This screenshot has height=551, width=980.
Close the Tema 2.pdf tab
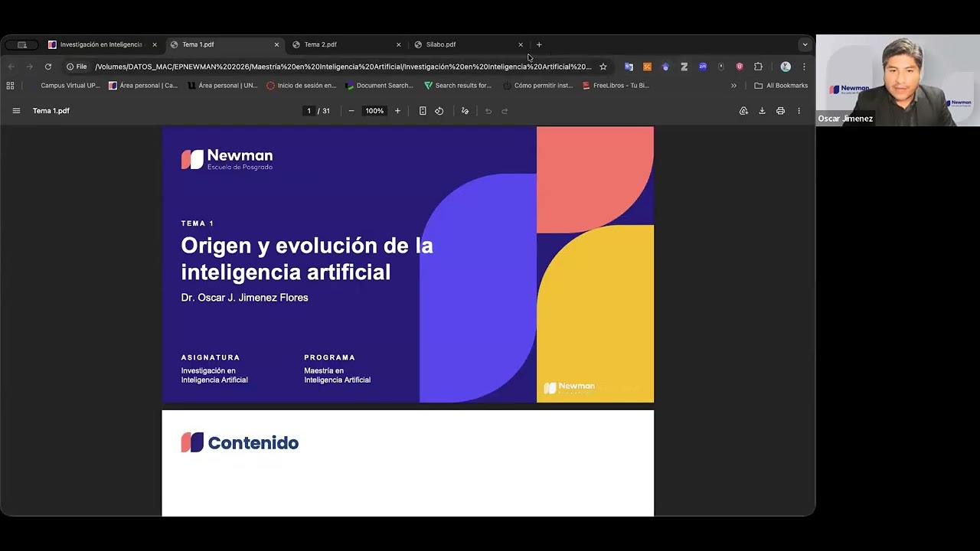pos(398,44)
